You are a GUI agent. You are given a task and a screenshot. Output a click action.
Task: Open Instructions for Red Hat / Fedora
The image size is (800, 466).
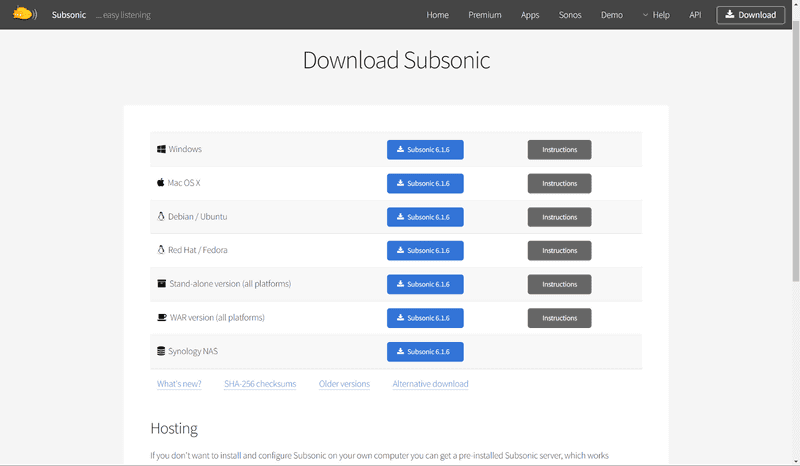click(x=559, y=251)
